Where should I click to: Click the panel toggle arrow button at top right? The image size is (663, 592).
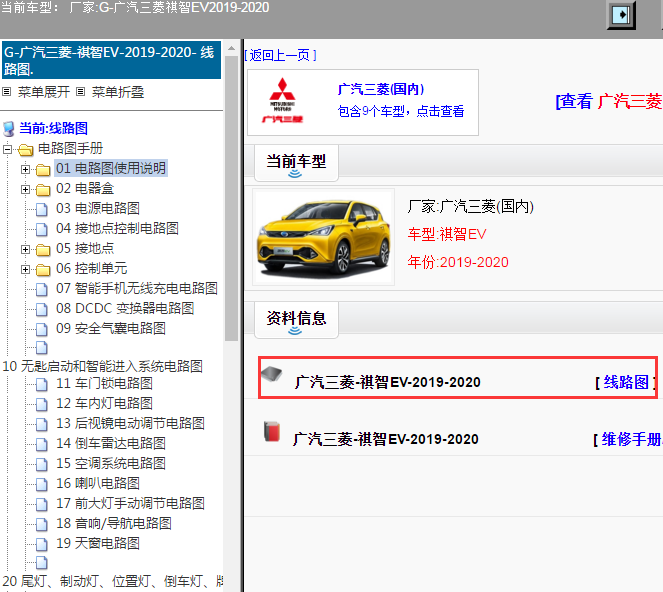pyautogui.click(x=621, y=15)
